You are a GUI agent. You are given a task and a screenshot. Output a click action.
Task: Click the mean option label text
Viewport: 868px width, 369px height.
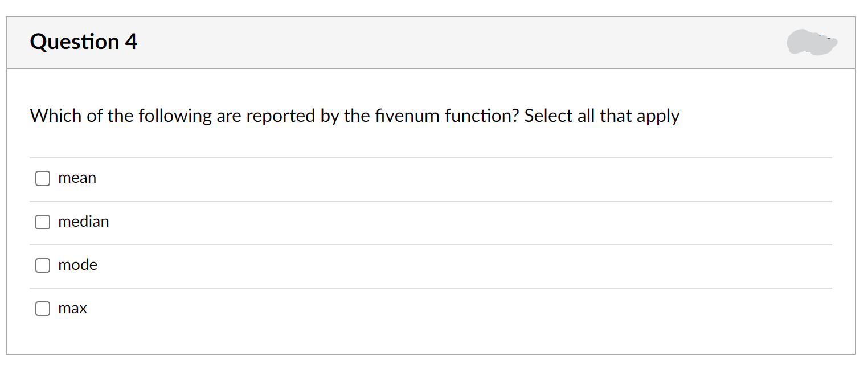[x=77, y=178]
